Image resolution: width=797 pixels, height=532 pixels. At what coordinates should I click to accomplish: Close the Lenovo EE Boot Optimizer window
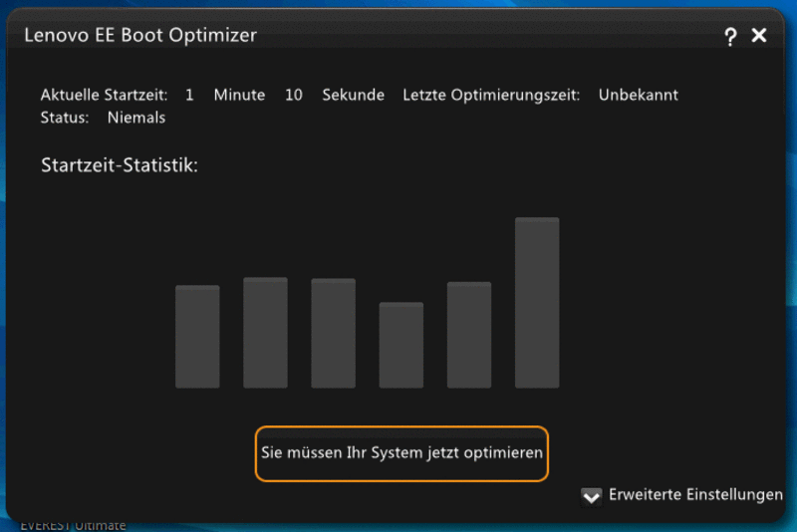[x=759, y=36]
